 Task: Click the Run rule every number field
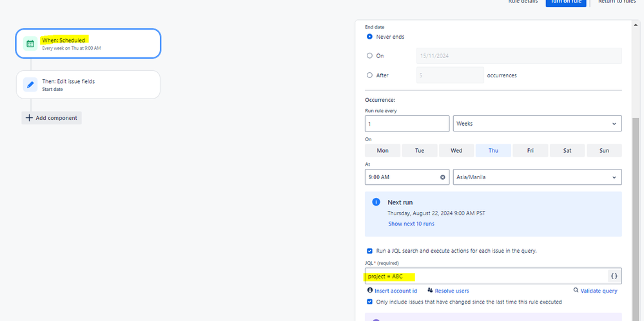tap(407, 124)
